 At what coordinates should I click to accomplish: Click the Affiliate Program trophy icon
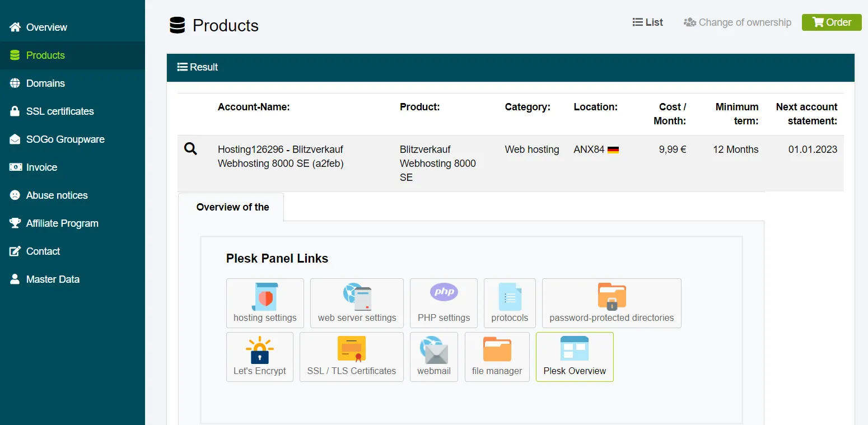point(15,223)
